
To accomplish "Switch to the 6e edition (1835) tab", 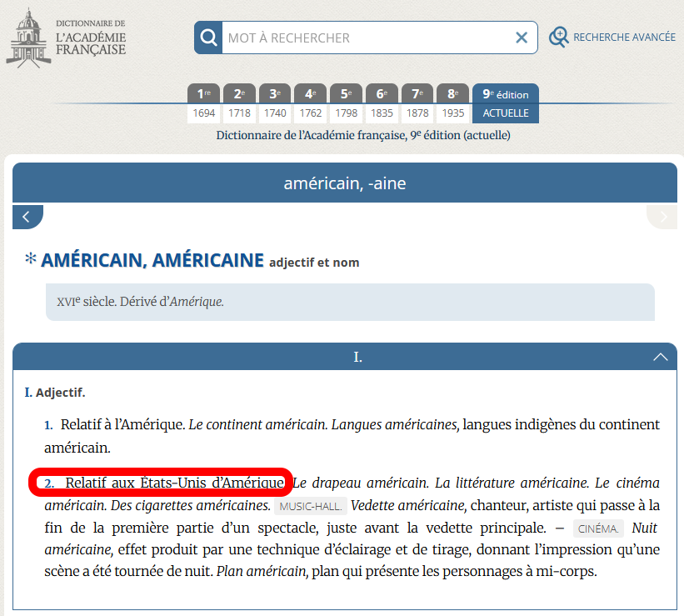I will pos(382,103).
